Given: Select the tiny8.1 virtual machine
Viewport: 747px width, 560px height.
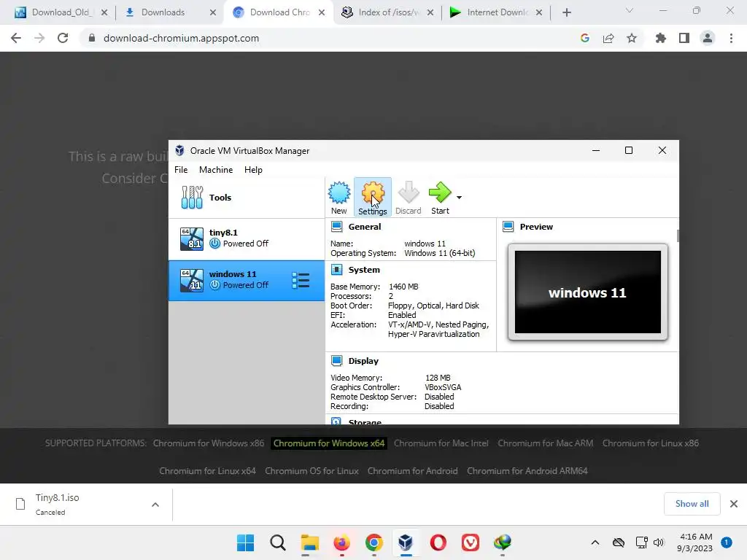Looking at the screenshot, I should 247,238.
